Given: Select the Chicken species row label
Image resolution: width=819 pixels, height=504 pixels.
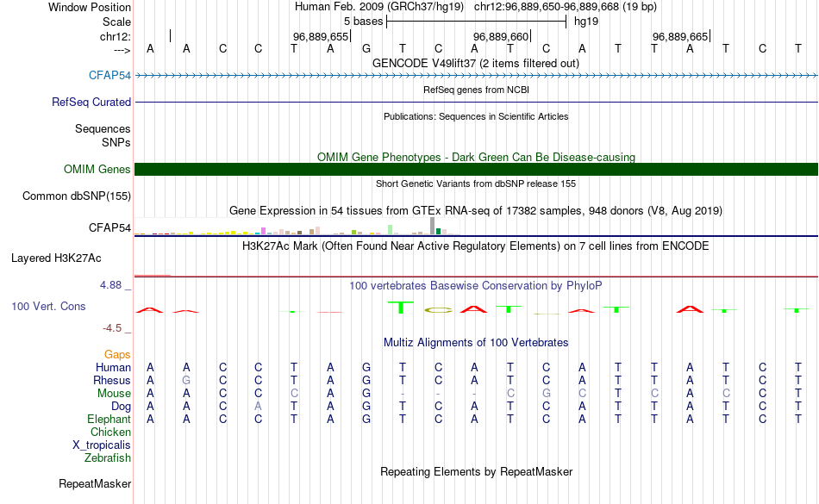Looking at the screenshot, I should coord(110,432).
